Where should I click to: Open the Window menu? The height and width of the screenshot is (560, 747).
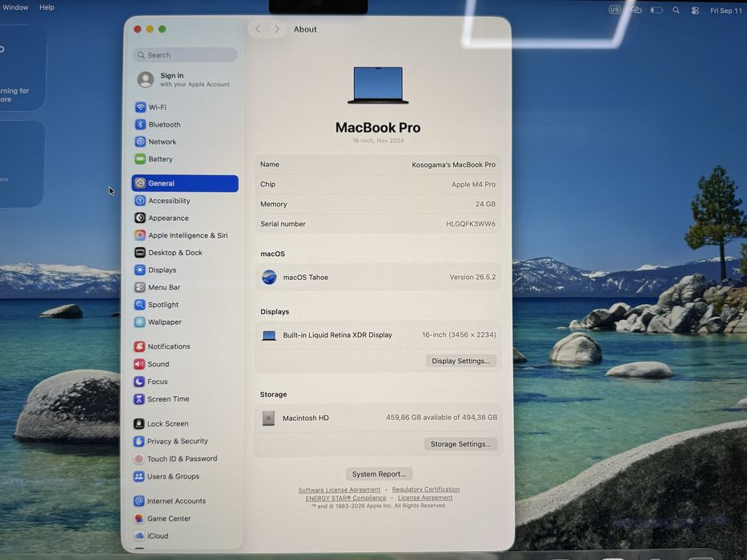click(15, 7)
